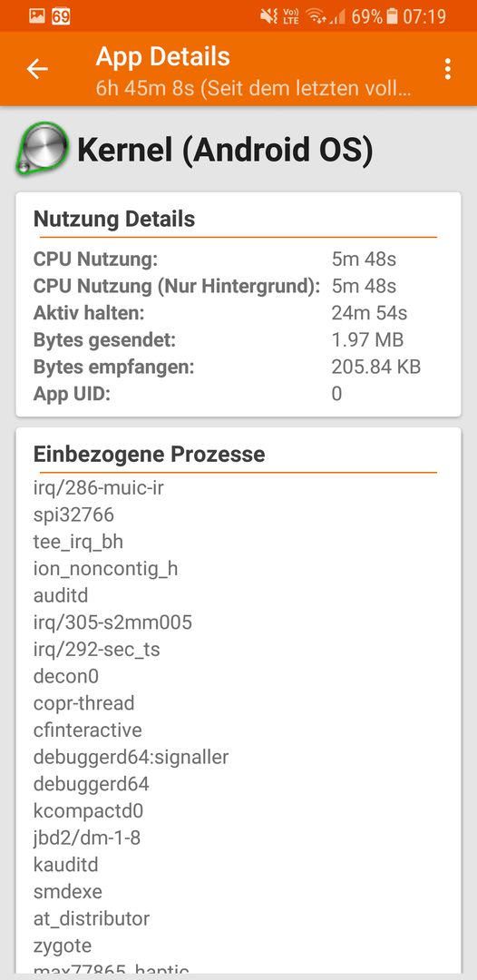Image resolution: width=477 pixels, height=980 pixels.
Task: Tap the back arrow in App Details header
Action: pyautogui.click(x=37, y=69)
